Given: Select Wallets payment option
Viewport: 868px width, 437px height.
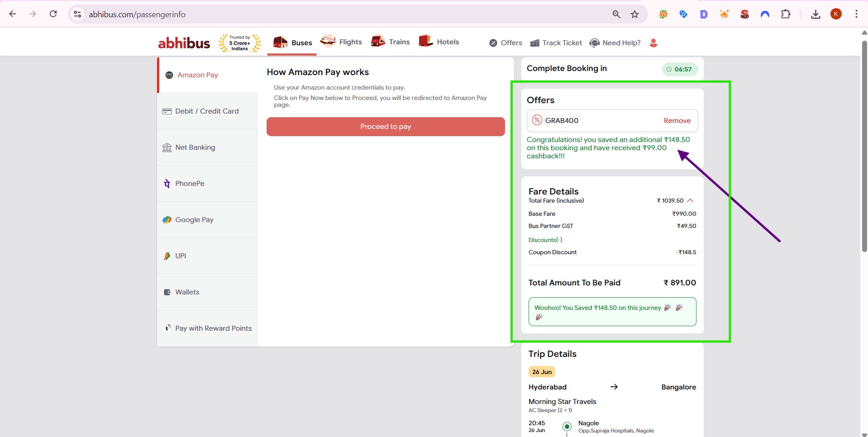Looking at the screenshot, I should point(207,292).
